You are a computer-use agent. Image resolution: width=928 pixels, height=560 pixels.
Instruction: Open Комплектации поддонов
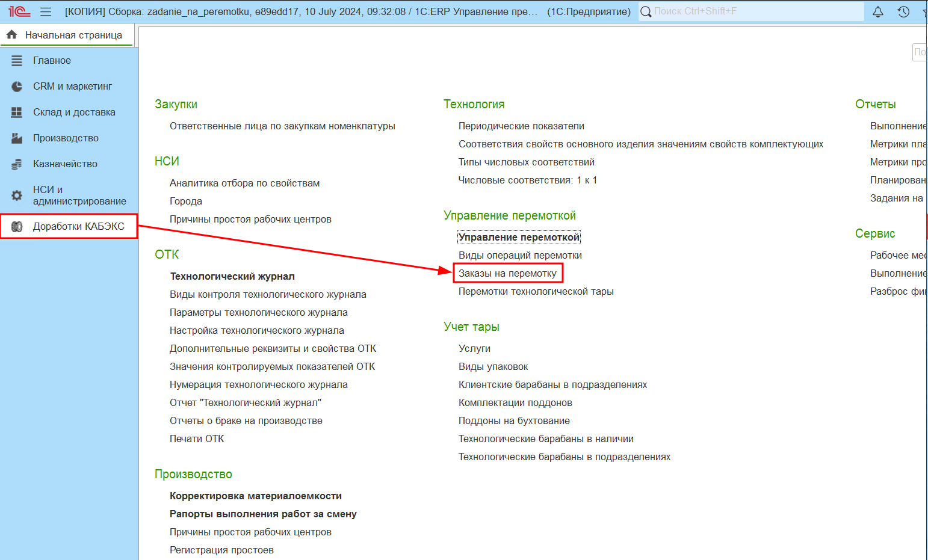click(515, 403)
